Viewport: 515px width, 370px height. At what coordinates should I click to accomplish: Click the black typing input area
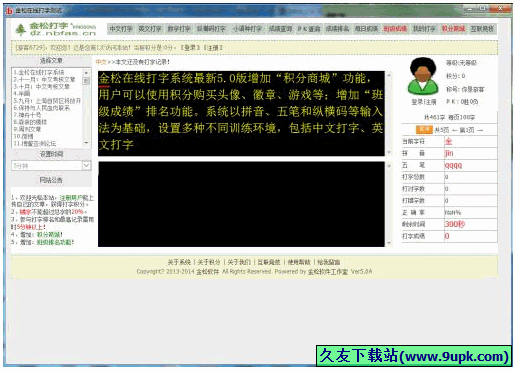pyautogui.click(x=241, y=204)
